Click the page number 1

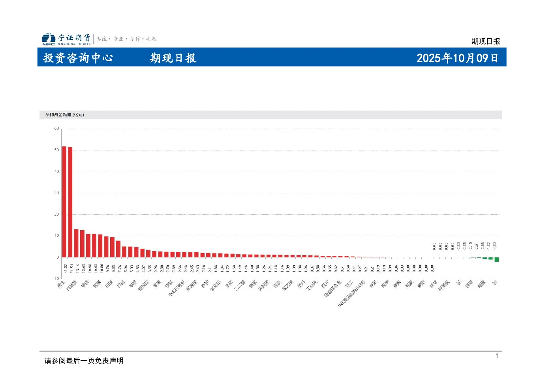point(497,356)
